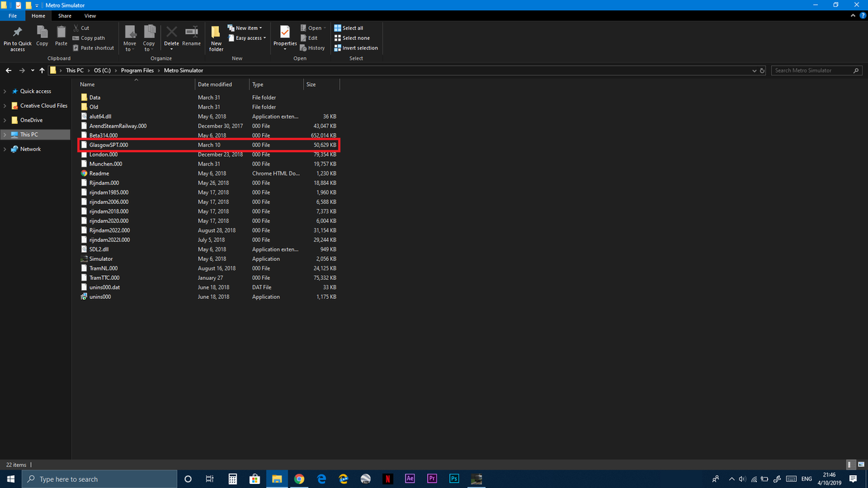Open the File menu tab
The height and width of the screenshot is (488, 868).
click(x=12, y=16)
